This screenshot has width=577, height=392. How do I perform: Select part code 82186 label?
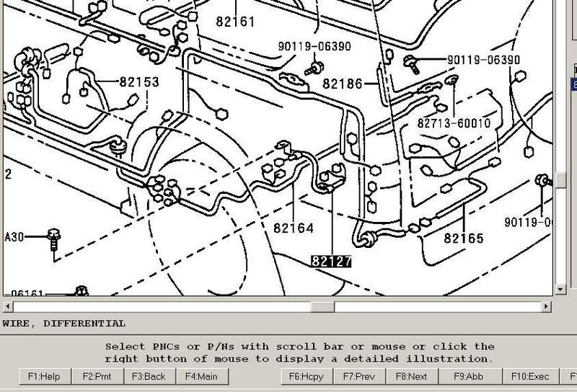pos(343,84)
